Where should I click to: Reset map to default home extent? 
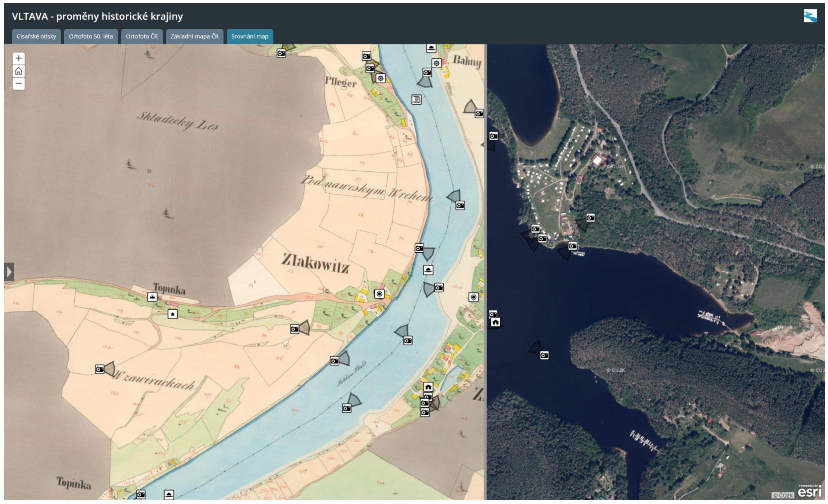click(19, 71)
